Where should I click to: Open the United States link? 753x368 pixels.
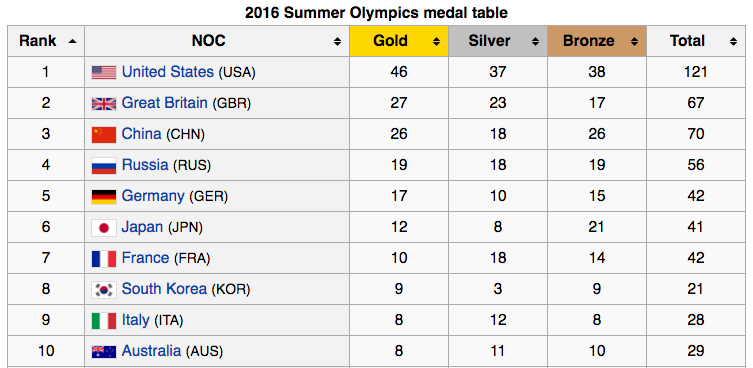tap(168, 72)
